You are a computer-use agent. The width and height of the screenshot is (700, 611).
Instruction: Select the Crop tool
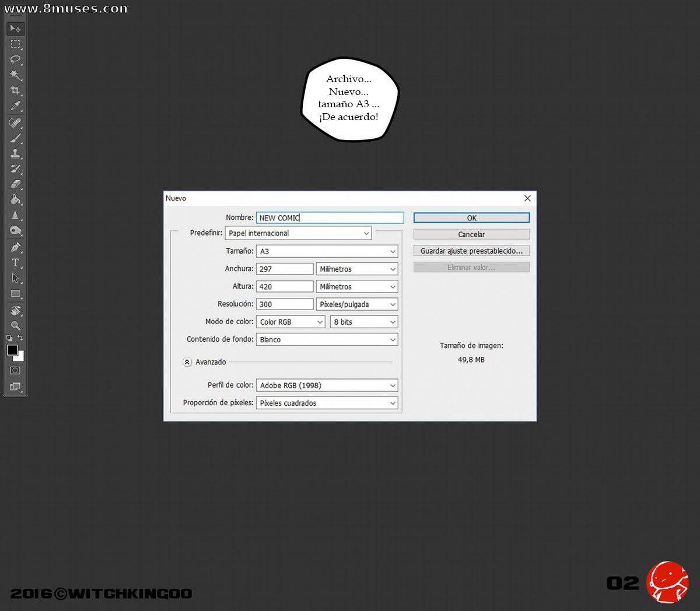[16, 90]
